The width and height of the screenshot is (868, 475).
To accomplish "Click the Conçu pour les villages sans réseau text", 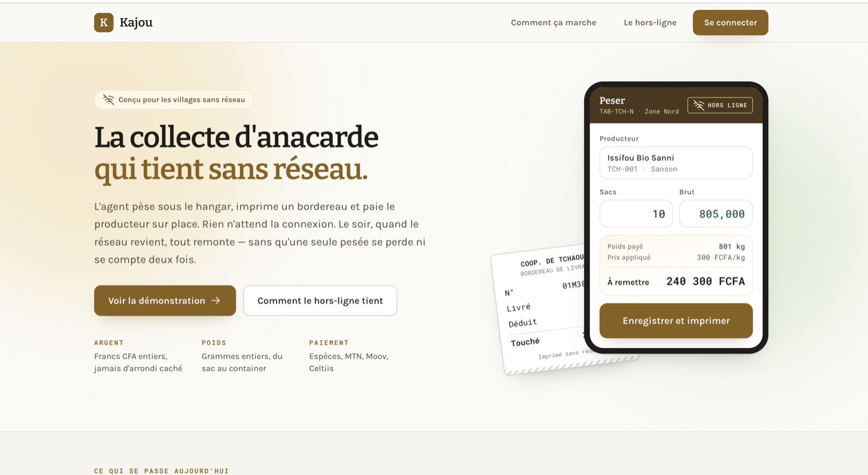I will (182, 100).
